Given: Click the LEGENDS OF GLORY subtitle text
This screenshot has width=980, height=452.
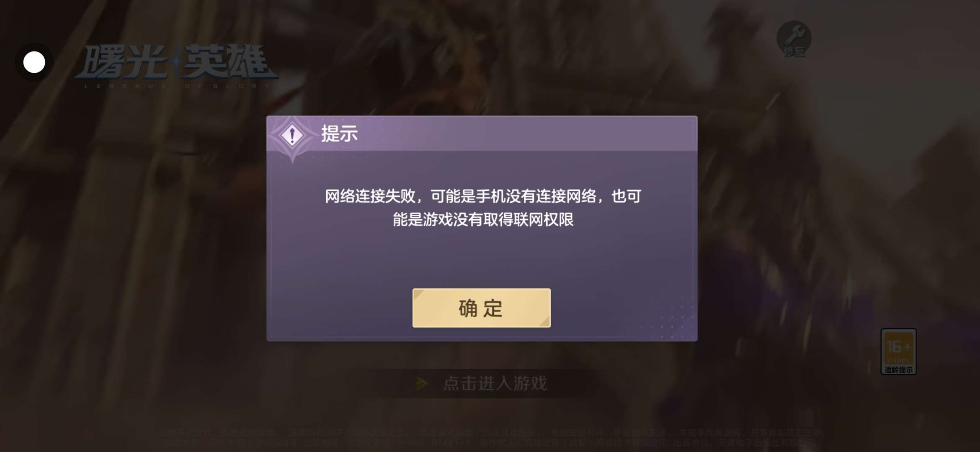Looking at the screenshot, I should point(178,86).
